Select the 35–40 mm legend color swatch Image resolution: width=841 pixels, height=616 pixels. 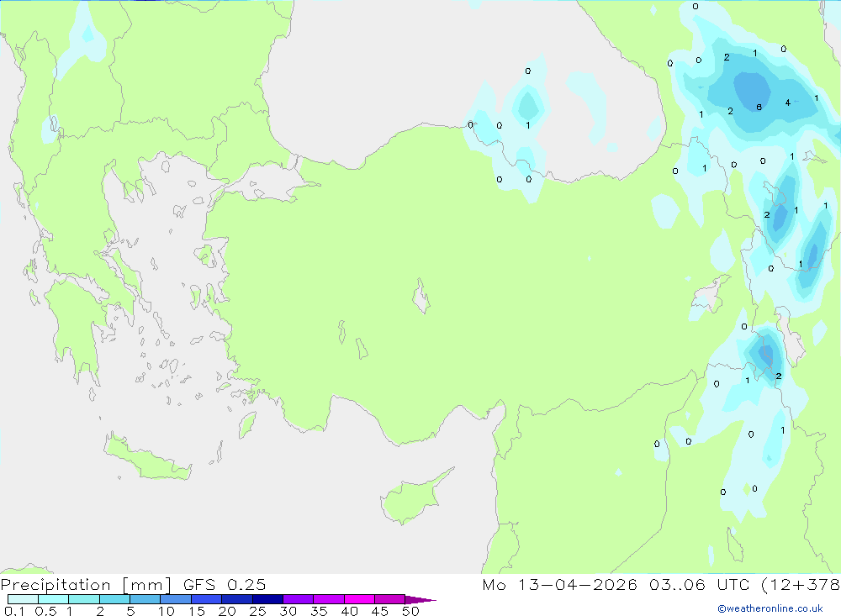(329, 599)
